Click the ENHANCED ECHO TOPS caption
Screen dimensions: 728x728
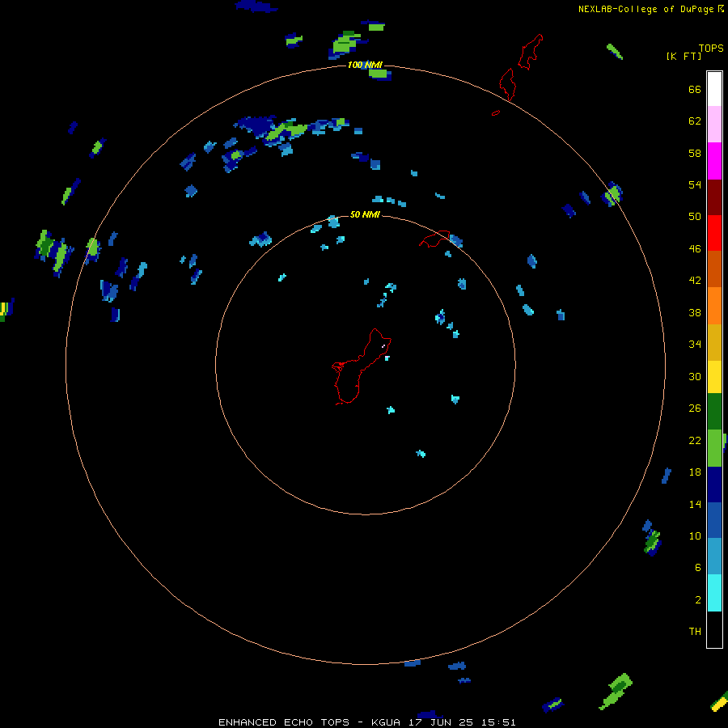(284, 722)
